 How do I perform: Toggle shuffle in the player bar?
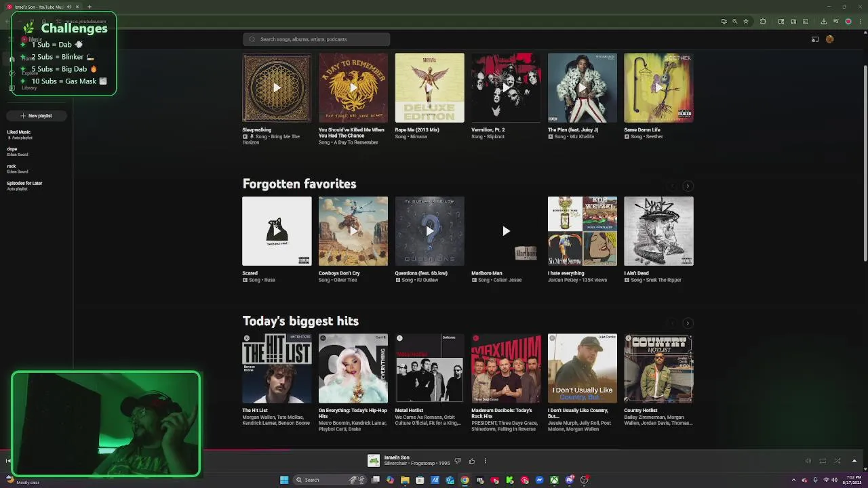tap(837, 461)
